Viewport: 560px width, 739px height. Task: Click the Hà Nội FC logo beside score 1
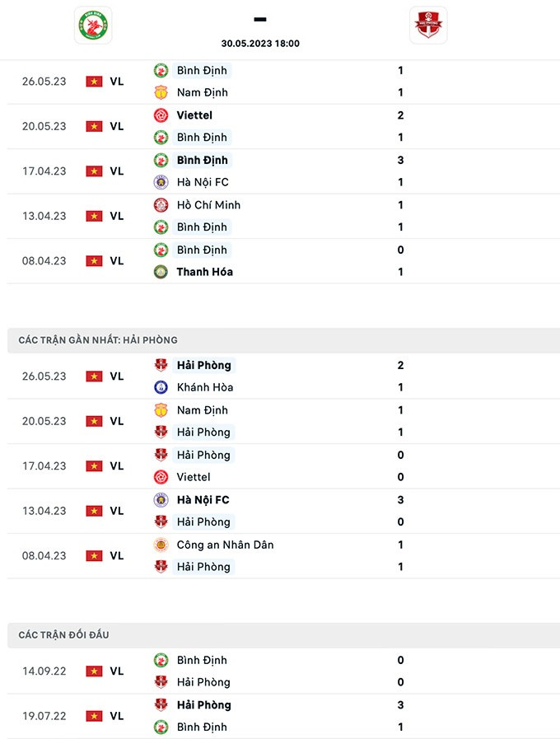(161, 182)
